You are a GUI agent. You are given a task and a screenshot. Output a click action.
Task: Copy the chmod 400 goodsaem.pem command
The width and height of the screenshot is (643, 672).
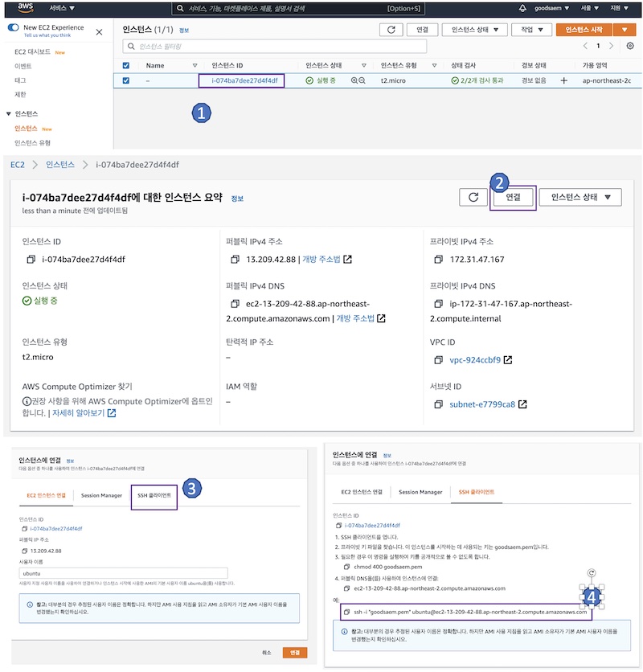point(346,567)
